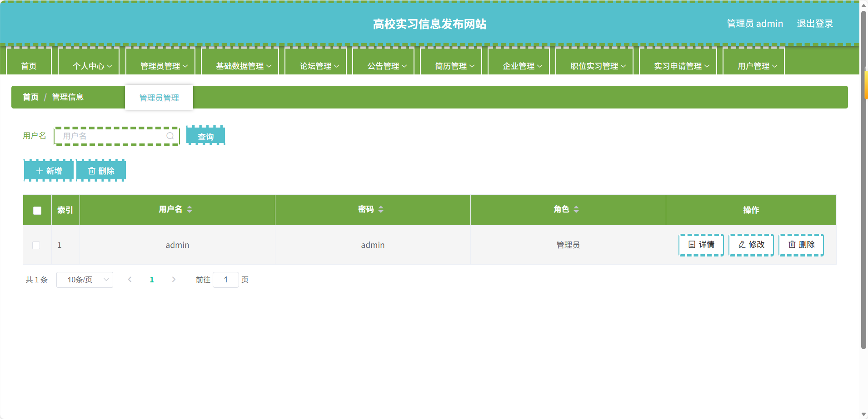Focus the 用户名 search input field

pos(117,136)
